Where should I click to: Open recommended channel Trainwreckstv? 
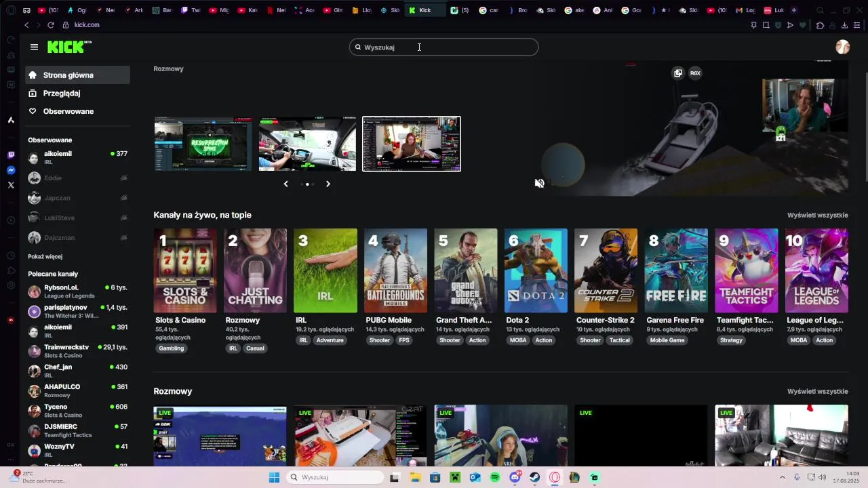pyautogui.click(x=77, y=350)
